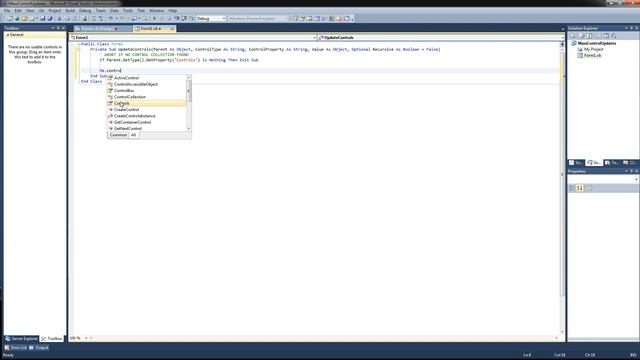Image resolution: width=640 pixels, height=360 pixels.
Task: Open the Window menu
Action: (x=156, y=11)
